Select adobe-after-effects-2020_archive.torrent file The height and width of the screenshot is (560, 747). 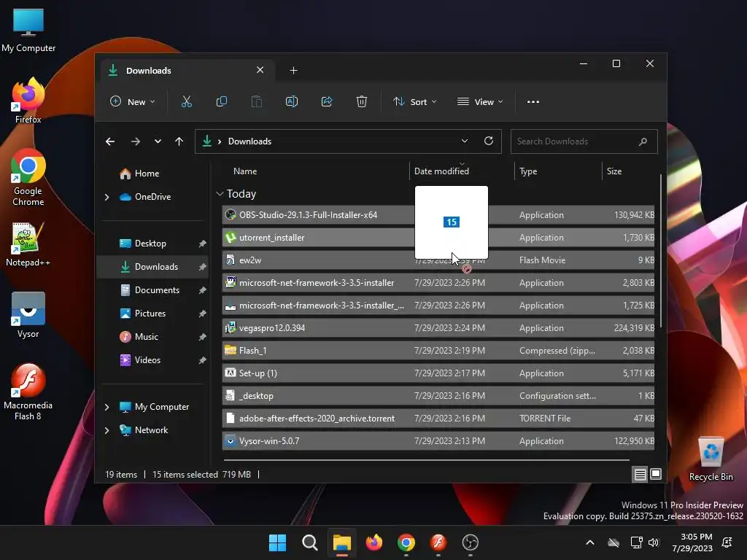pyautogui.click(x=438, y=419)
